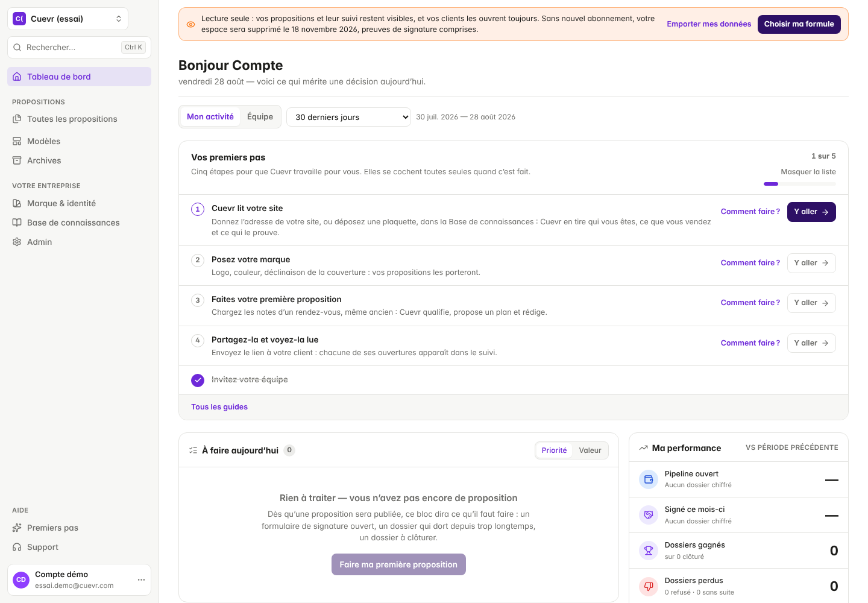Click the checked circle beside Invitez votre équipe
This screenshot has height=603, width=868.
(198, 380)
